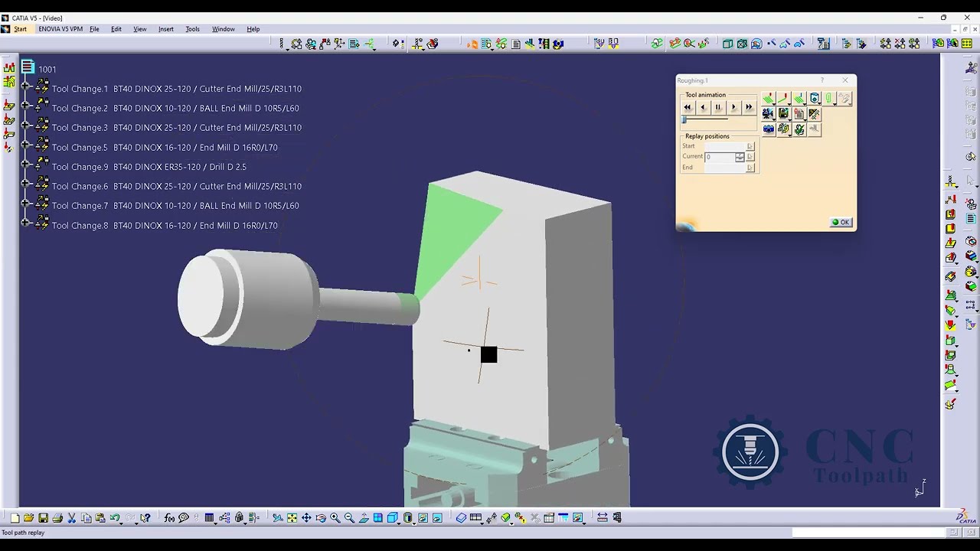
Task: Click the Current replay position field
Action: point(720,157)
